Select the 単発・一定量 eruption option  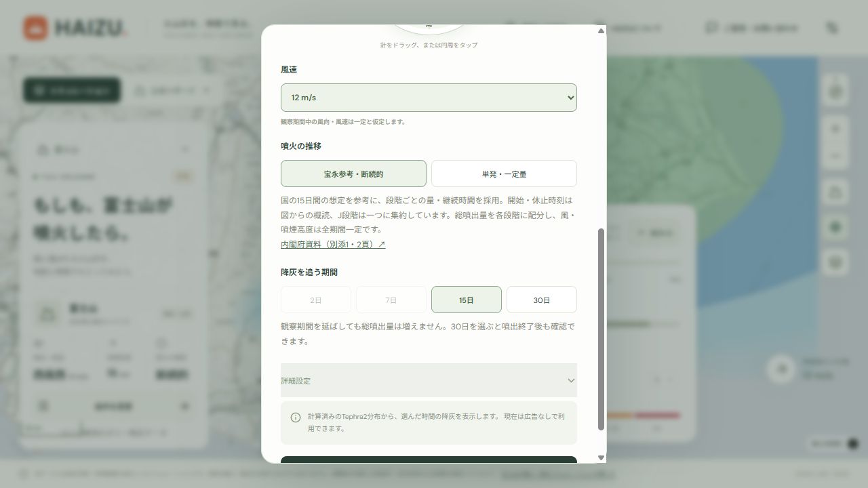point(504,174)
